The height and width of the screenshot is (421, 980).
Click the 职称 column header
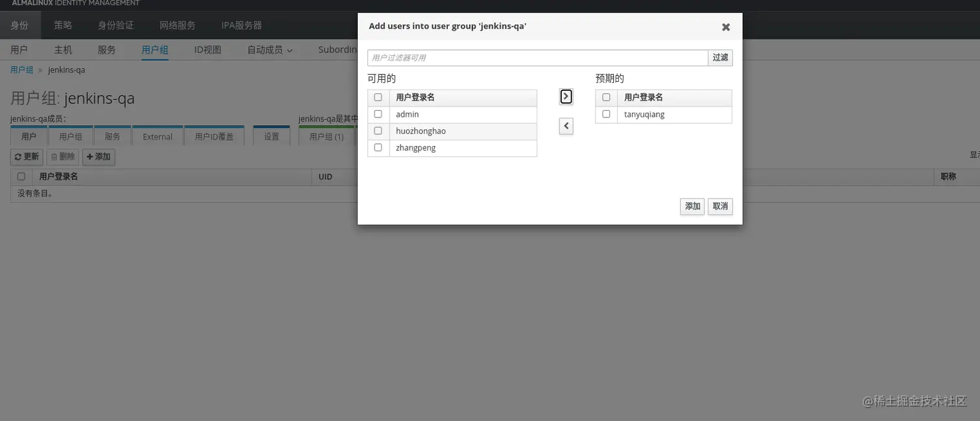coord(948,176)
